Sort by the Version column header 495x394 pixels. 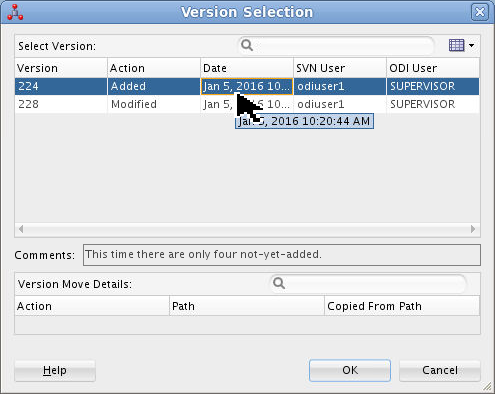pos(61,68)
